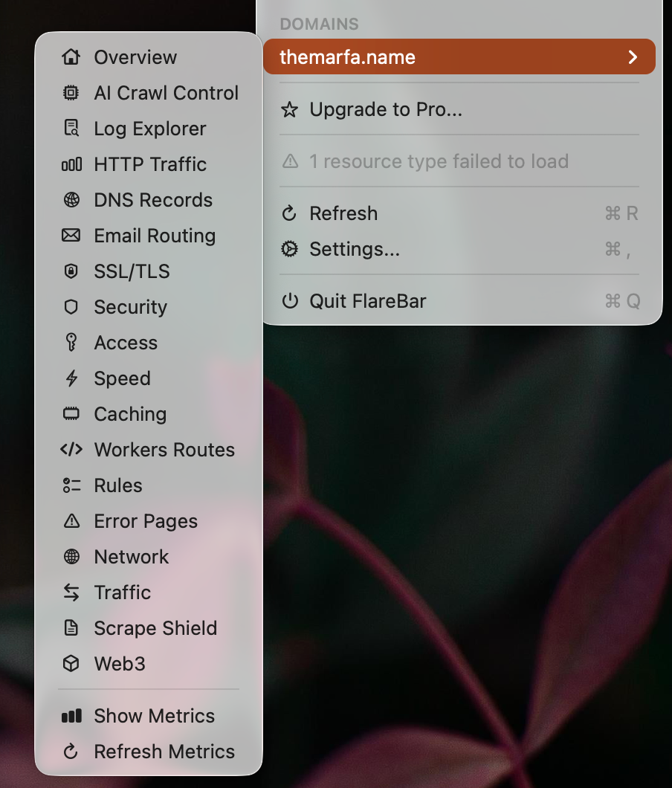Viewport: 672px width, 788px height.
Task: Click the Overview house icon
Action: tap(71, 57)
